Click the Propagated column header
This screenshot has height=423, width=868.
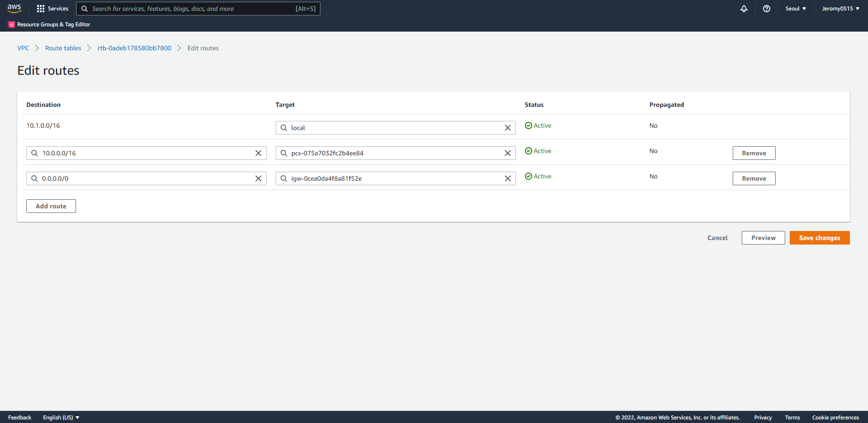pyautogui.click(x=667, y=105)
